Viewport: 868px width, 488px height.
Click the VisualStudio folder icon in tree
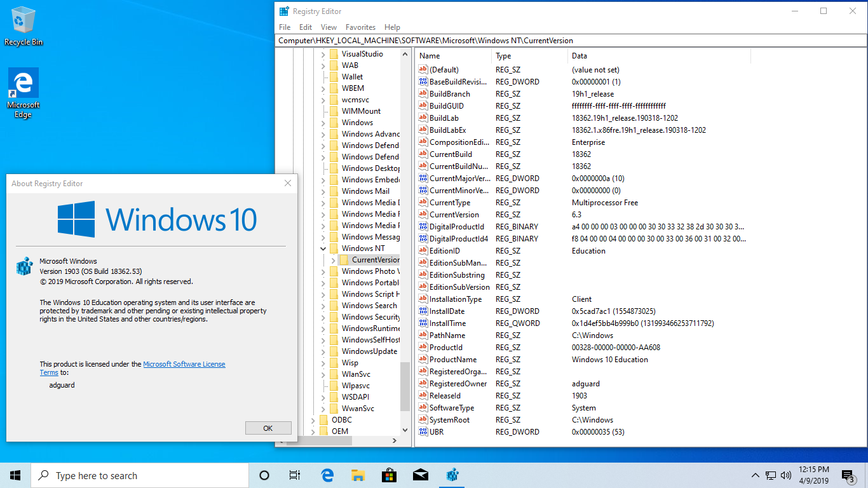coord(334,54)
